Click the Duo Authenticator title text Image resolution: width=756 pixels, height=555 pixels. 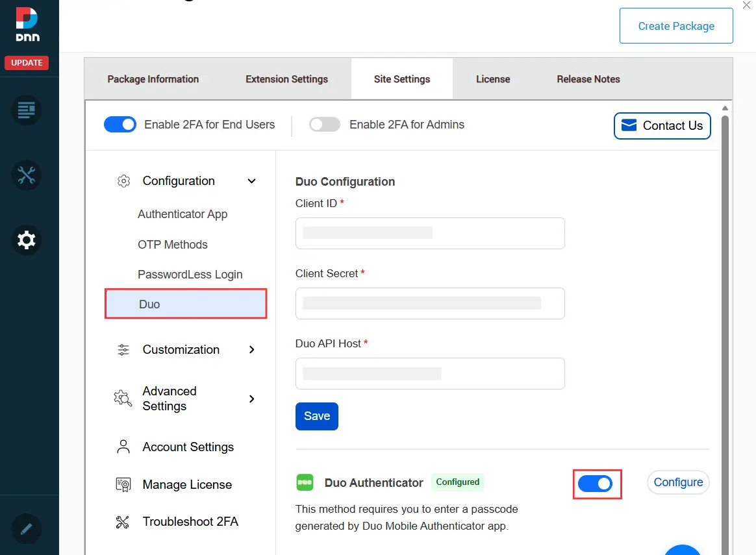pyautogui.click(x=373, y=483)
